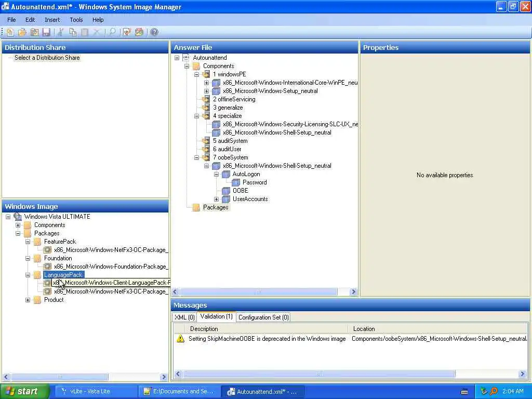Collapse the LanguagePack folder node

[x=28, y=275]
